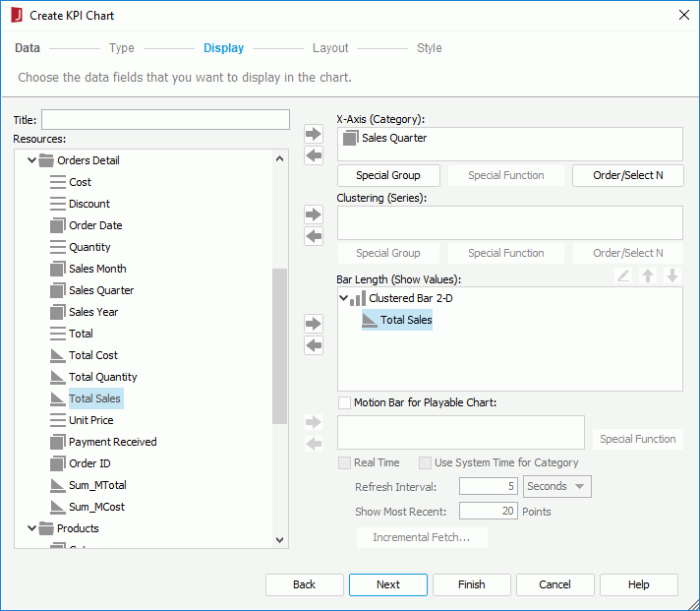Click the Sales Quarter icon in X-Axis box

350,138
